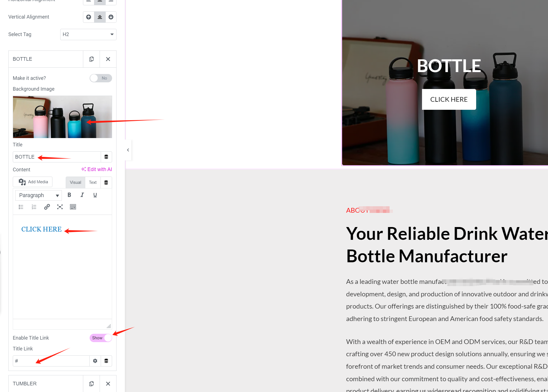The height and width of the screenshot is (392, 548).
Task: Select the Your Reliable Drink Water heading
Action: coord(447,245)
